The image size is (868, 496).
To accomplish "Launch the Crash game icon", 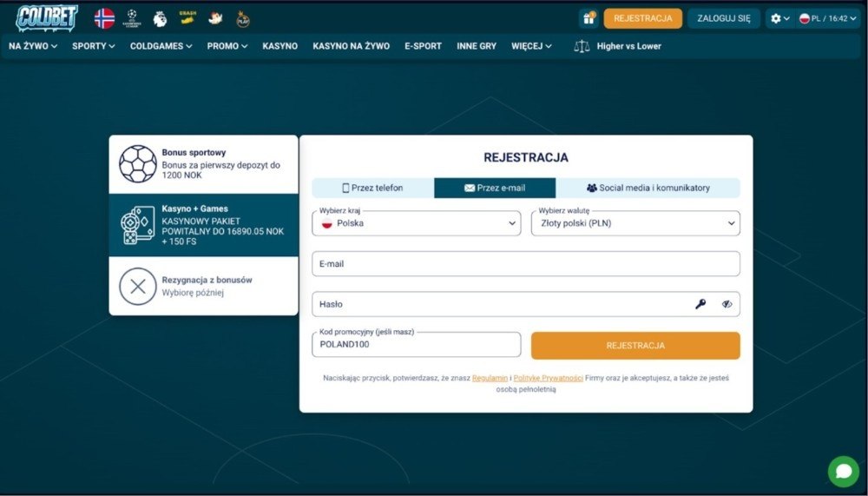I will coord(187,17).
